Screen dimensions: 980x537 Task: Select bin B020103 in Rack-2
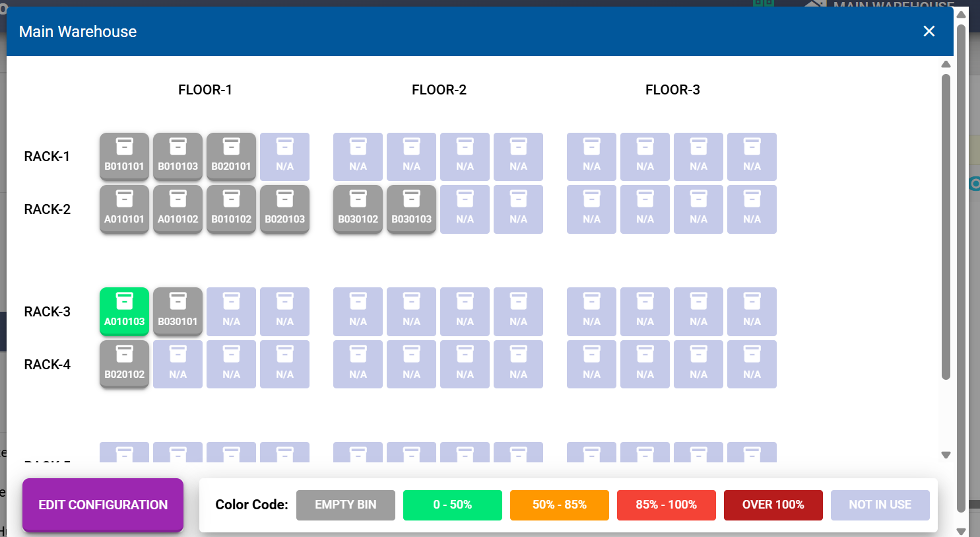[x=284, y=209]
